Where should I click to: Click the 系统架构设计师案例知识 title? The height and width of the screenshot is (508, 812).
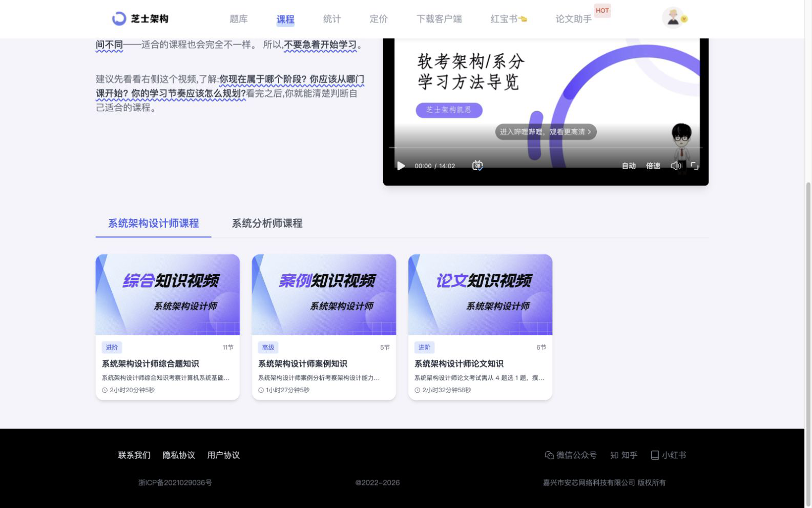coord(303,364)
